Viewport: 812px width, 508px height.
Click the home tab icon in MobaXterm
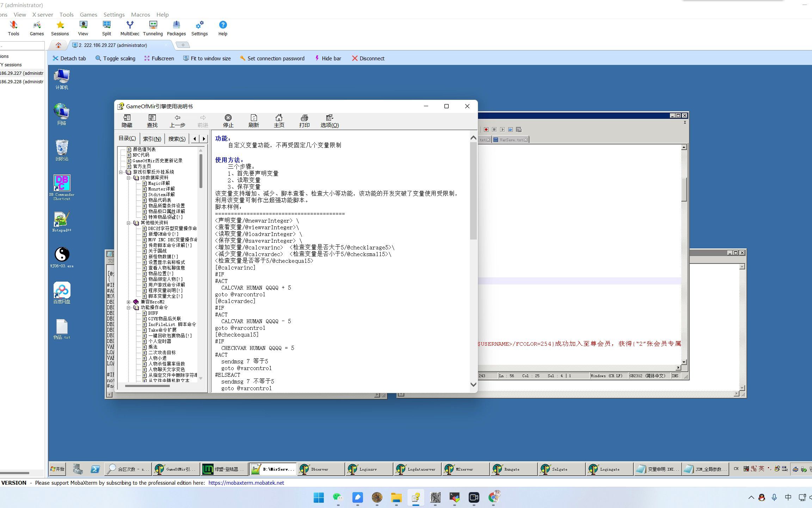tap(59, 45)
